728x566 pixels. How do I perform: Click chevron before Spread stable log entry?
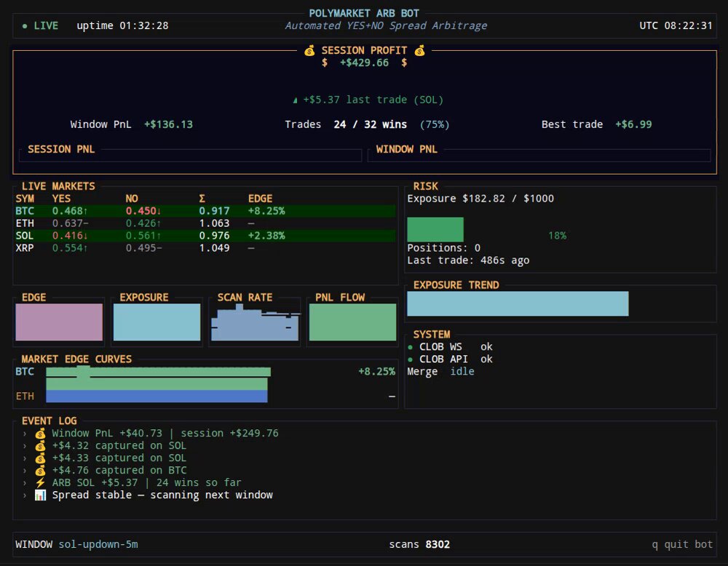pos(25,495)
